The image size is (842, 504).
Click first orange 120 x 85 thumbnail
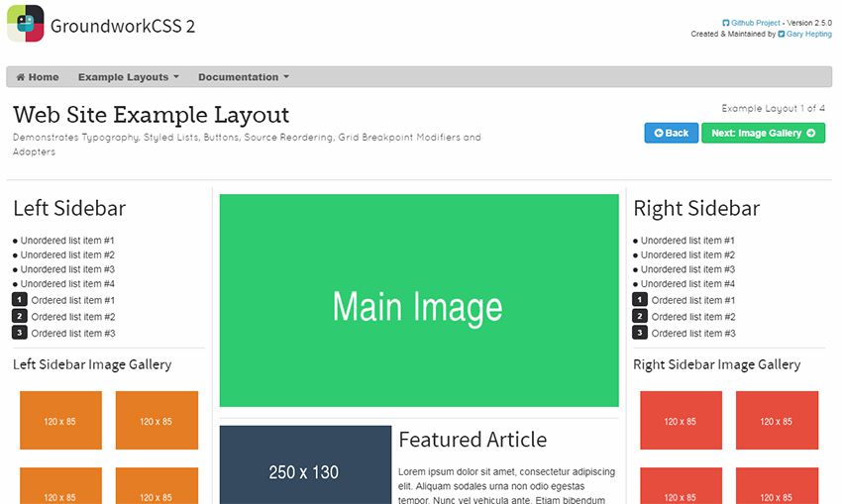60,421
